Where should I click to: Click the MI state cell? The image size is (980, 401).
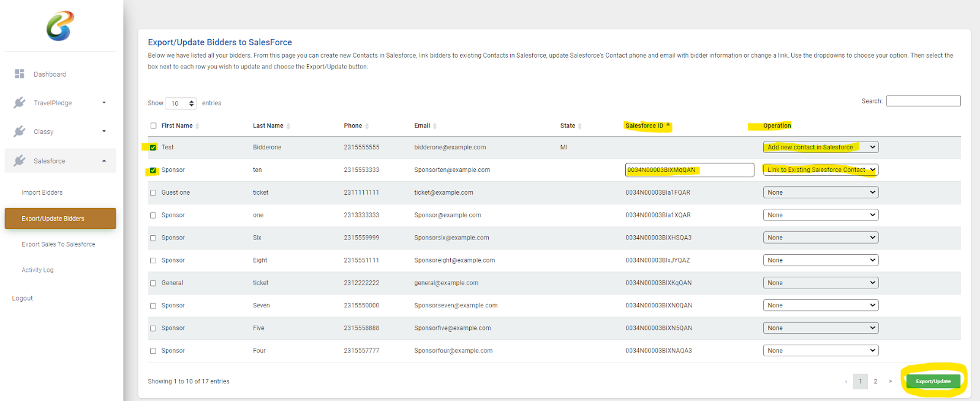tap(563, 148)
